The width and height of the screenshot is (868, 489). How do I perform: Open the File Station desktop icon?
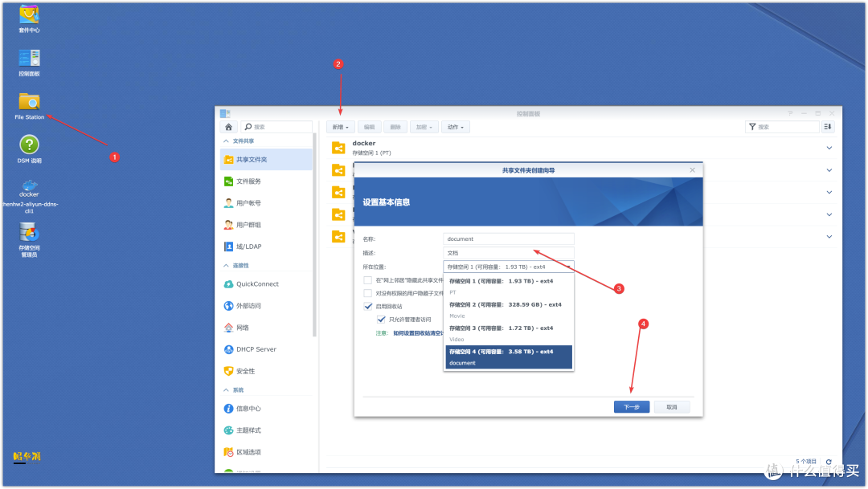[x=29, y=102]
